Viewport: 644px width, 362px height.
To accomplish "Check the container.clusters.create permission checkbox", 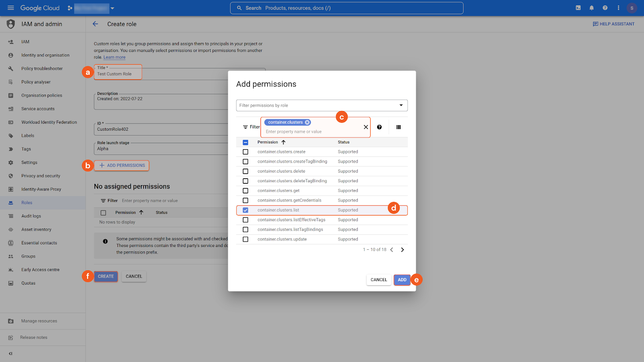I will 246,152.
